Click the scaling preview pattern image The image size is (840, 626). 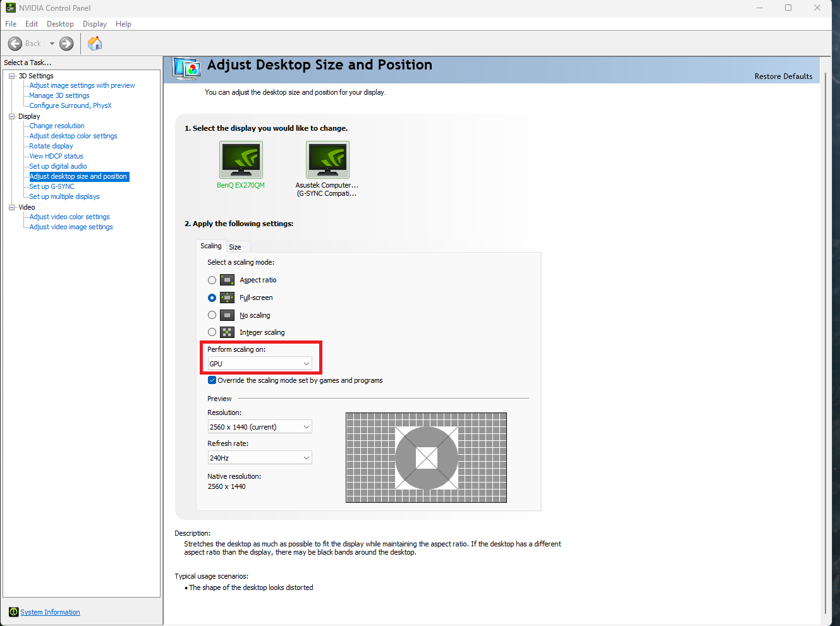click(426, 457)
